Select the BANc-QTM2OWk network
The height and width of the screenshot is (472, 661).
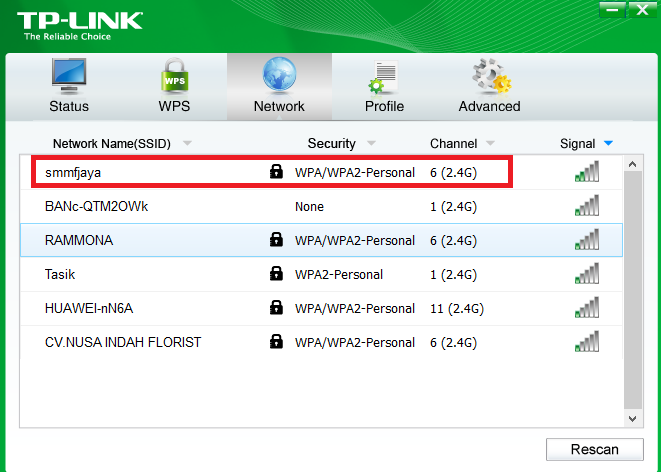[x=321, y=206]
